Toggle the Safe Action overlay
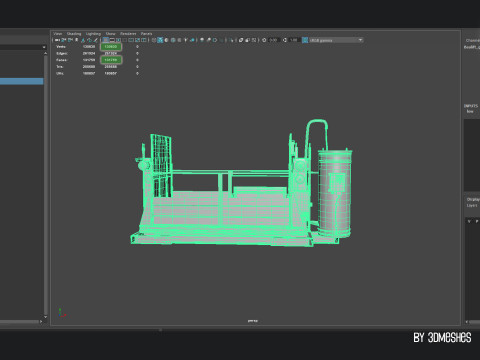 tap(137, 40)
